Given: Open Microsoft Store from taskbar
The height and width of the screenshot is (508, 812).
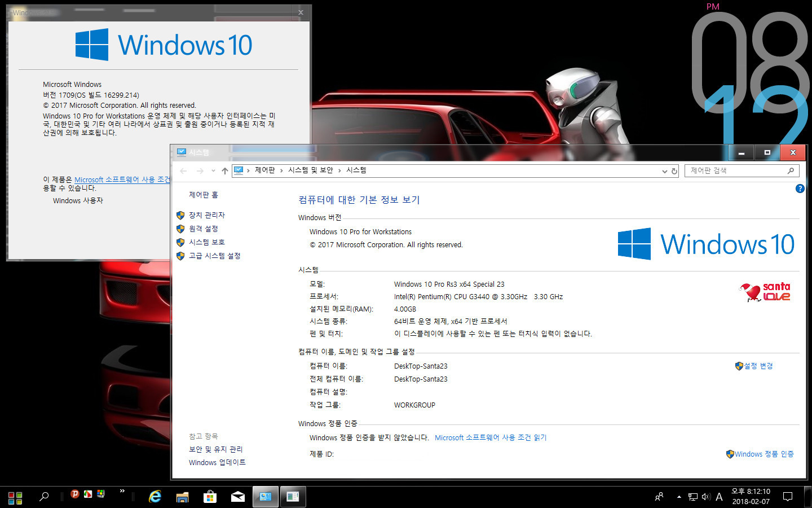Looking at the screenshot, I should tap(210, 497).
